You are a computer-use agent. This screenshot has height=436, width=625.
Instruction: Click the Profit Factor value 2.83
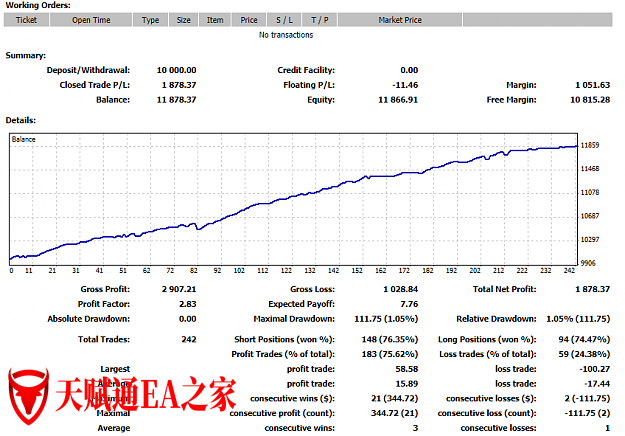pyautogui.click(x=187, y=303)
